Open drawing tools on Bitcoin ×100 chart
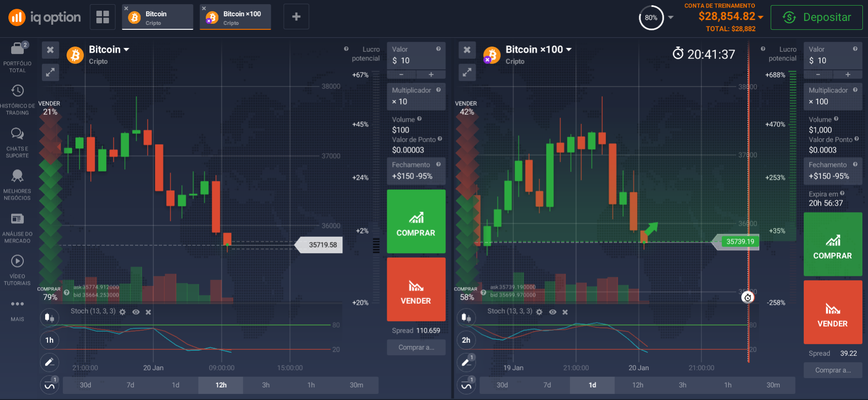868x400 pixels. click(466, 362)
